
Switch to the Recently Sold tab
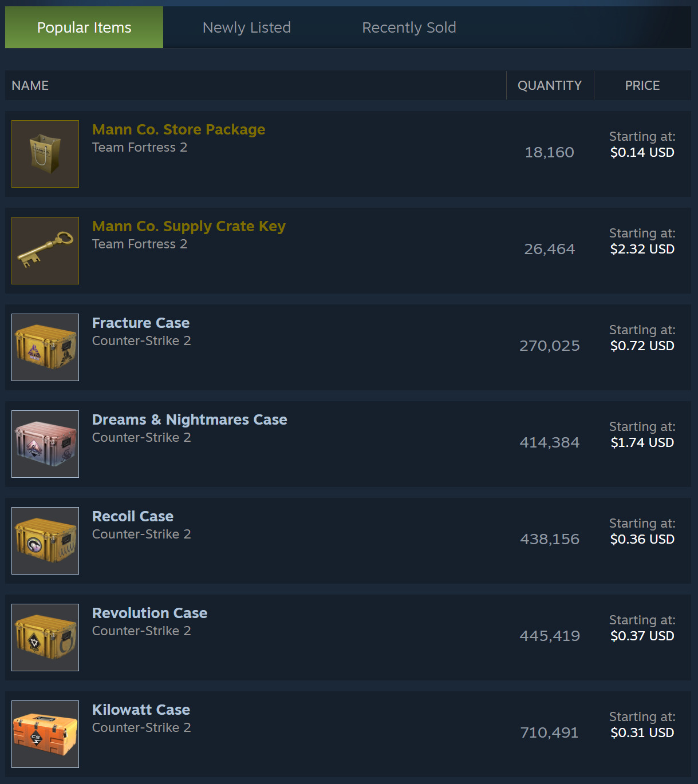pos(409,27)
